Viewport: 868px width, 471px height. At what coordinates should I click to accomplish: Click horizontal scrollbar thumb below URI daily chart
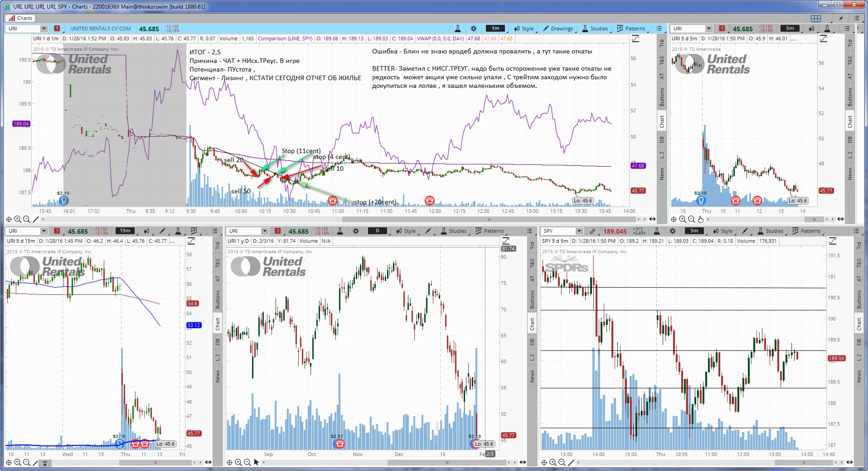(x=446, y=462)
